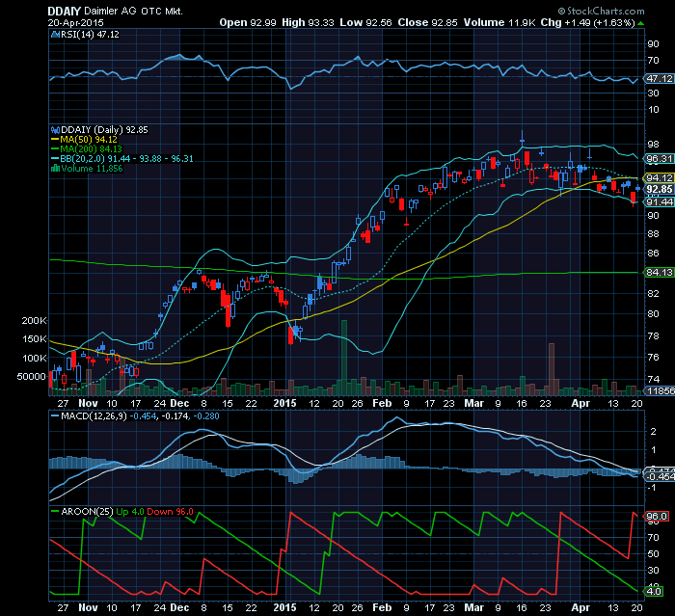
Task: Click the 11856 volume tag on axis
Action: click(659, 390)
